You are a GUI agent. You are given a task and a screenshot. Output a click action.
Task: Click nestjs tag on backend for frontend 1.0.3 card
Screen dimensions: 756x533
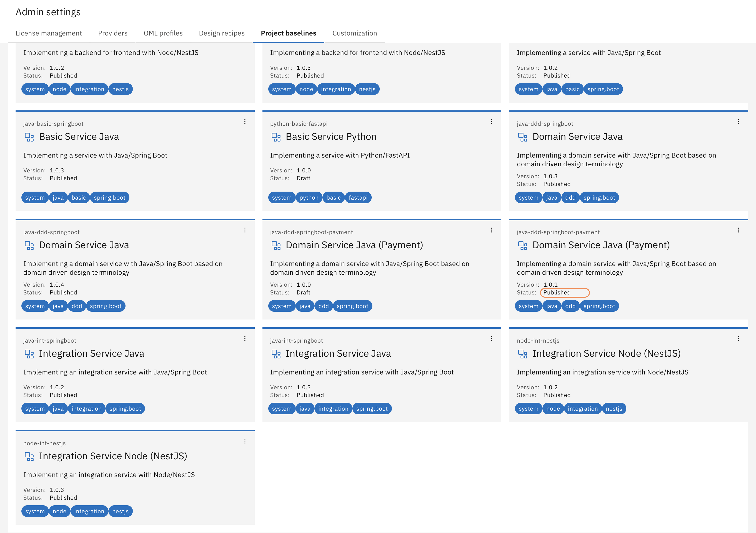click(x=367, y=89)
